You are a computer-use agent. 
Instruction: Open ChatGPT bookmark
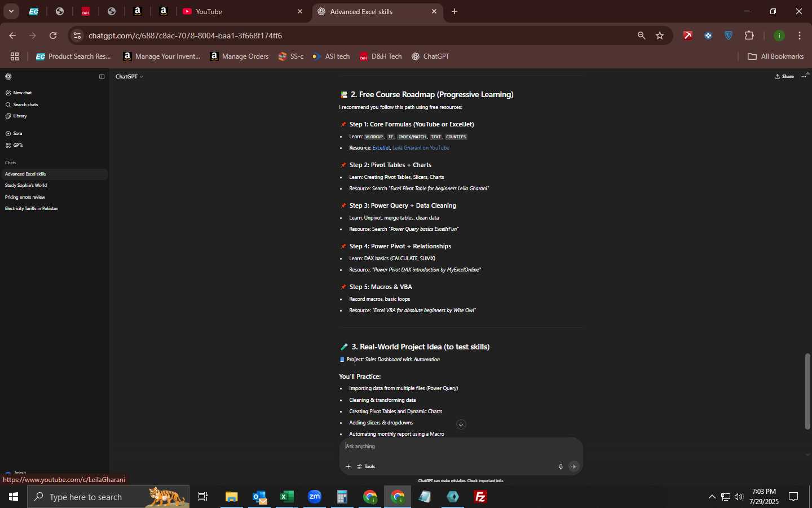click(x=431, y=56)
